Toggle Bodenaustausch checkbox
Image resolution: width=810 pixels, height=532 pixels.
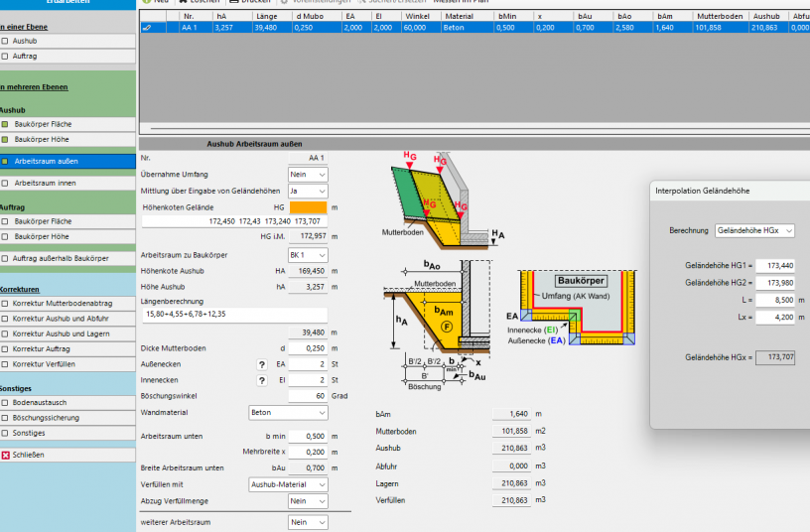tap(5, 402)
